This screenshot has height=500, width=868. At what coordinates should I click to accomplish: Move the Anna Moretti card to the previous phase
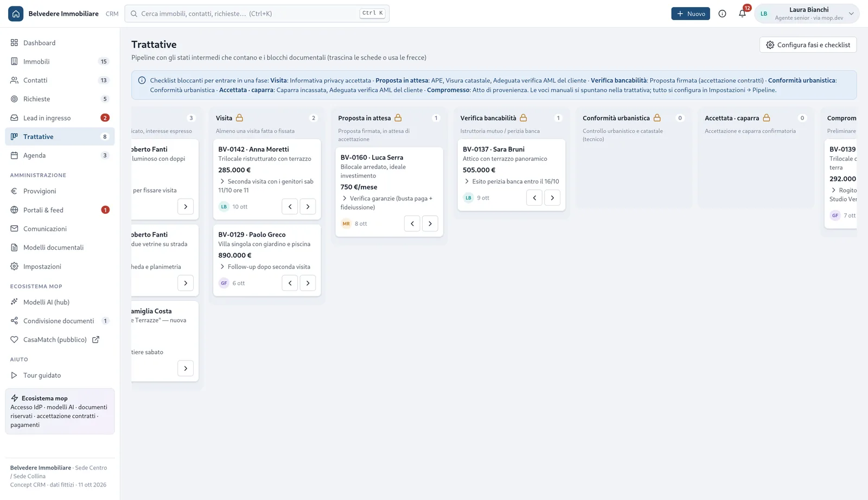290,207
